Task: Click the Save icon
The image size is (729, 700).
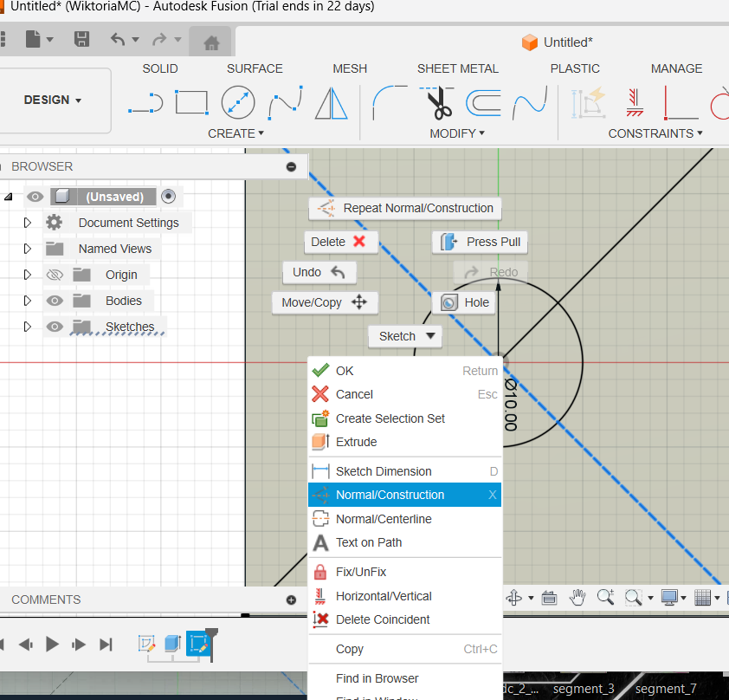Action: [82, 39]
